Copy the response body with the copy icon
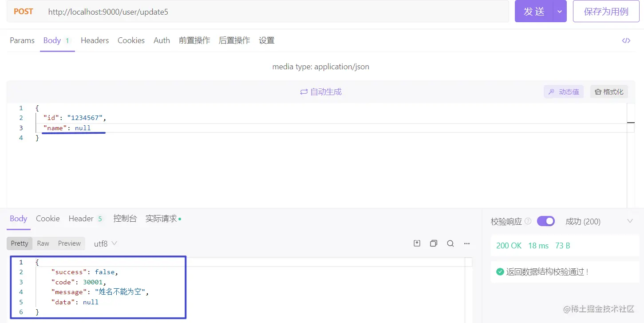 pyautogui.click(x=434, y=243)
